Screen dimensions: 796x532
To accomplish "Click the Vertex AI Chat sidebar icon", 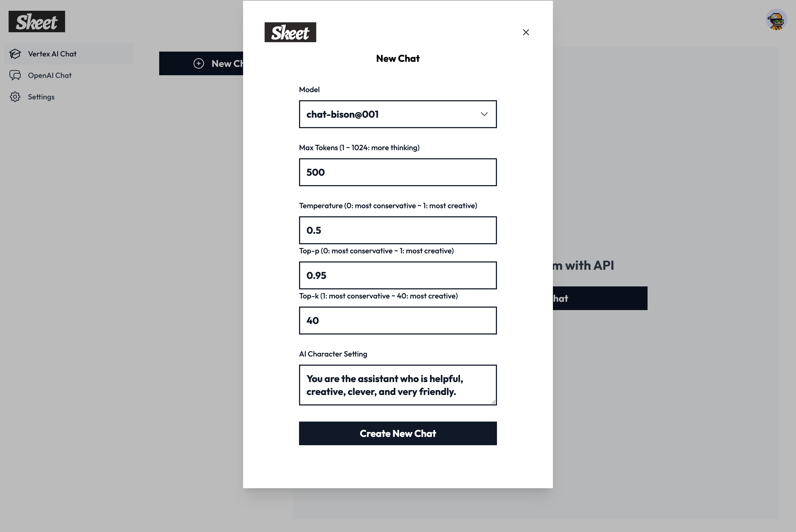I will coord(15,53).
